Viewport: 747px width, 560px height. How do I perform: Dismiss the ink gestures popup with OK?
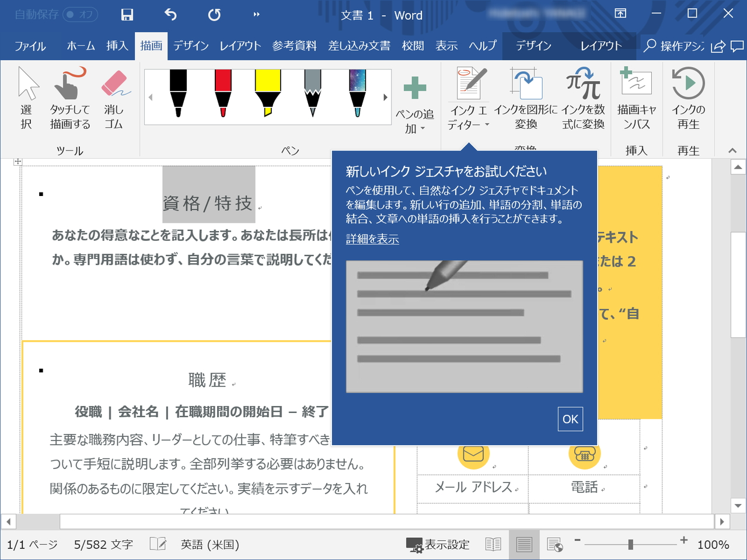tap(570, 419)
